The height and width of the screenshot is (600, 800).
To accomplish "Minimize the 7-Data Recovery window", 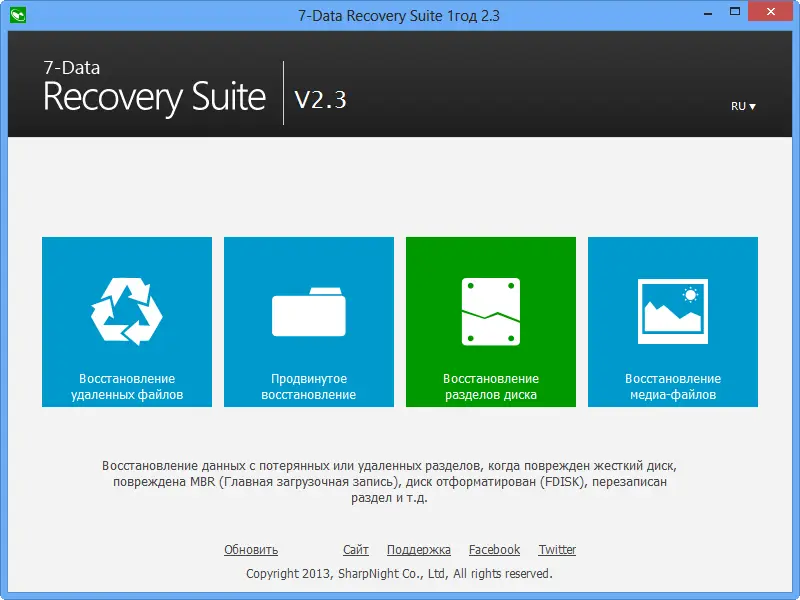I will pyautogui.click(x=708, y=13).
